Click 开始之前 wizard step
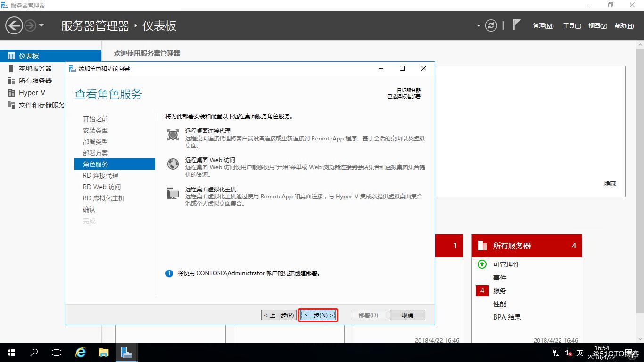 [95, 119]
